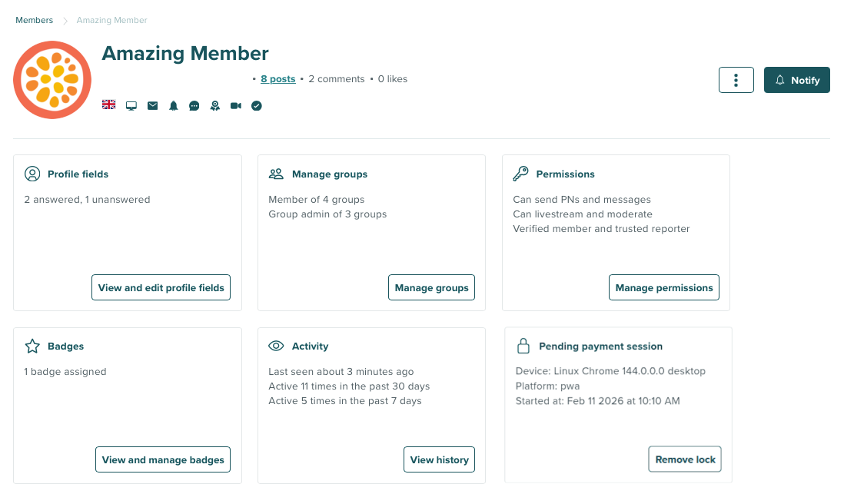854x504 pixels.
Task: Select the Pending payment lock icon
Action: click(522, 345)
